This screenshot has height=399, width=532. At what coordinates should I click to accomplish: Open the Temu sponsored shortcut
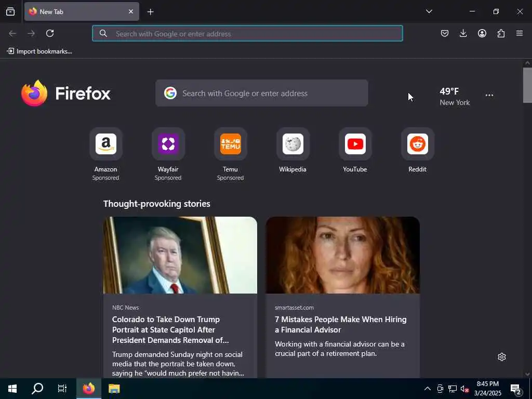(230, 154)
